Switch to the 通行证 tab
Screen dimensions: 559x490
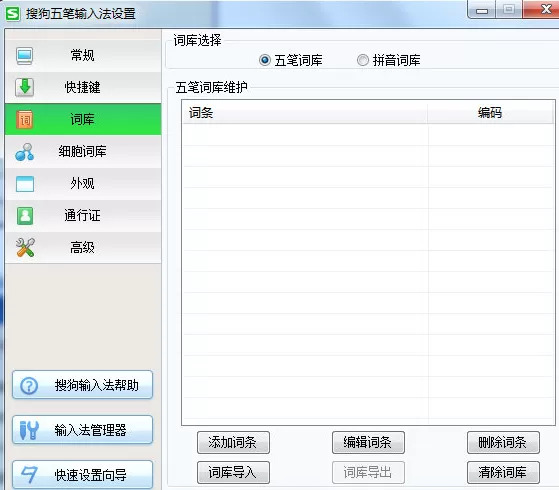pos(83,216)
